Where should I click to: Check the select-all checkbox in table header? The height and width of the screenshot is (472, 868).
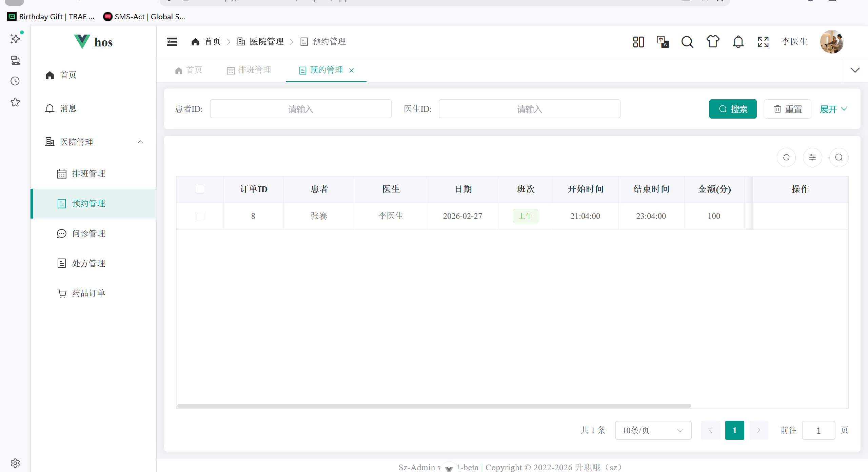click(x=200, y=189)
